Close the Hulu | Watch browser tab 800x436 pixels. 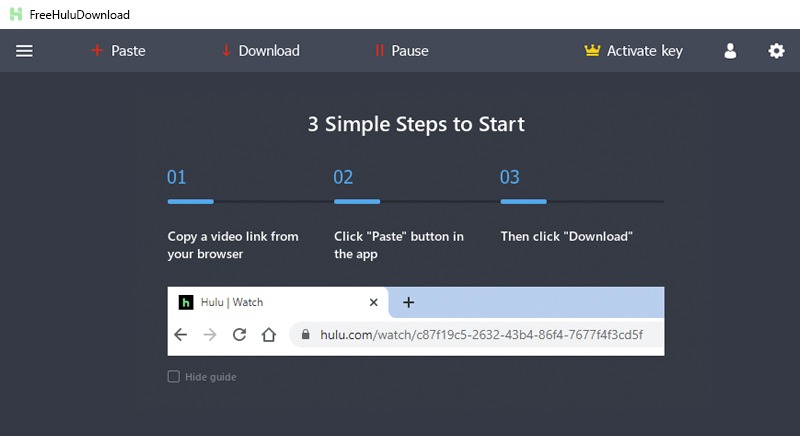[374, 302]
